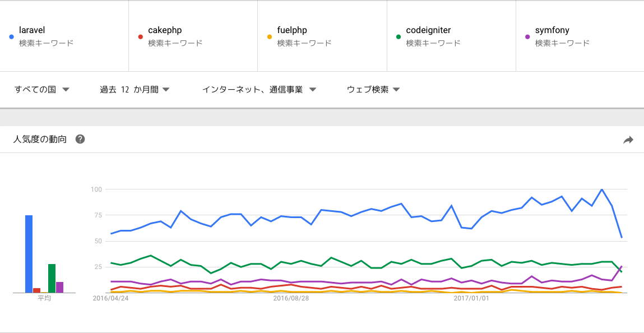The image size is (644, 333).
Task: Click the blue laravel dot
Action: [12, 37]
